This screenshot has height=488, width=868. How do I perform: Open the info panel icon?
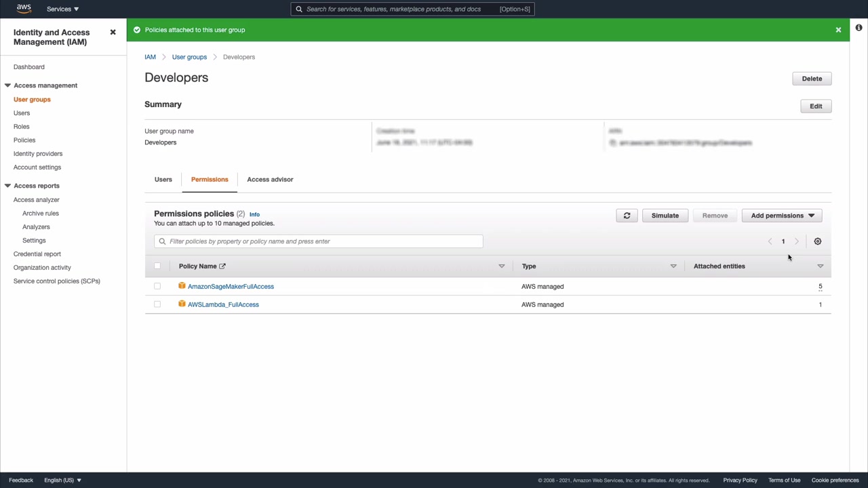click(859, 28)
